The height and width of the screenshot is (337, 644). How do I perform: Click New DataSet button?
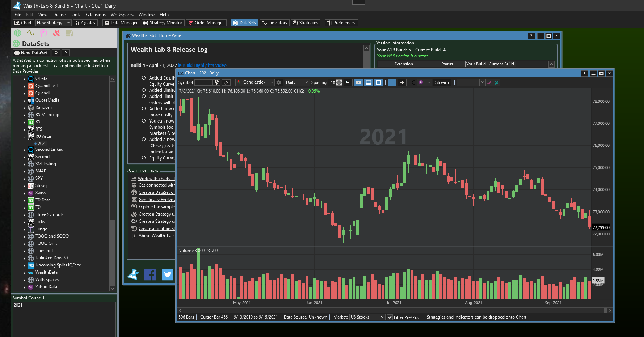tap(31, 53)
